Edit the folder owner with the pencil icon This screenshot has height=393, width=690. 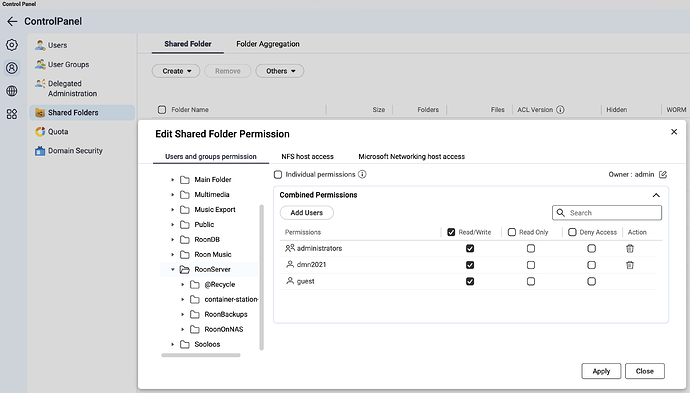click(x=663, y=175)
